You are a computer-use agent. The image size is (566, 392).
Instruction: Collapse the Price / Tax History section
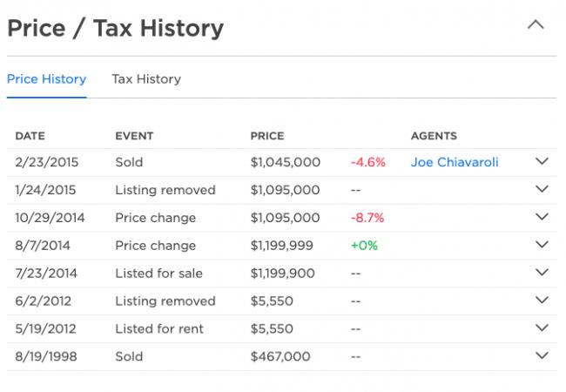click(536, 25)
